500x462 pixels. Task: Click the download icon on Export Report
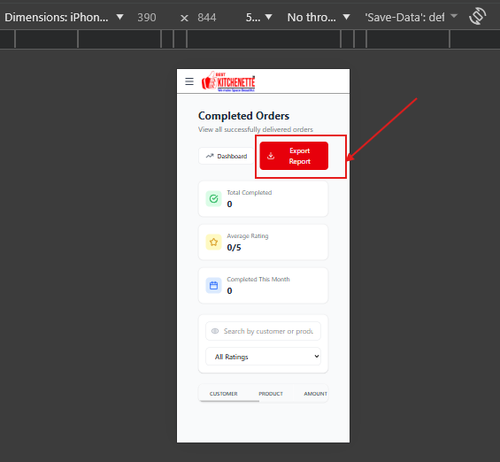click(x=271, y=156)
